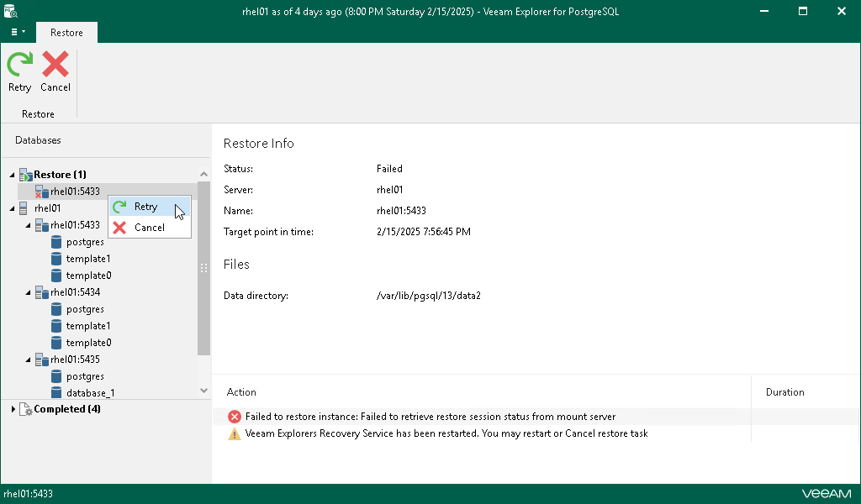Maximize the Veeam Explorer window

[803, 11]
